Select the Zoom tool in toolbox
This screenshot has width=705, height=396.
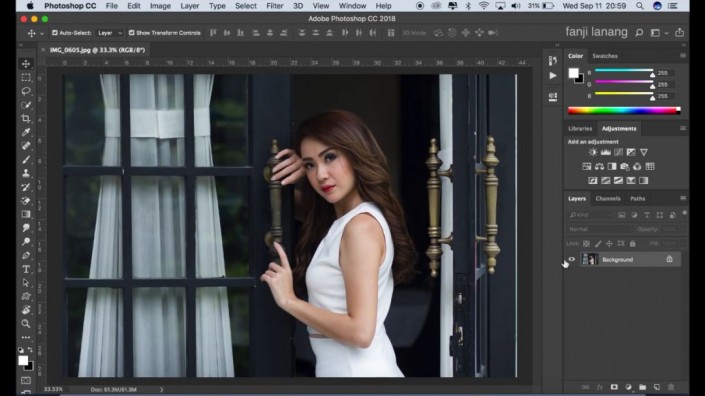[26, 324]
